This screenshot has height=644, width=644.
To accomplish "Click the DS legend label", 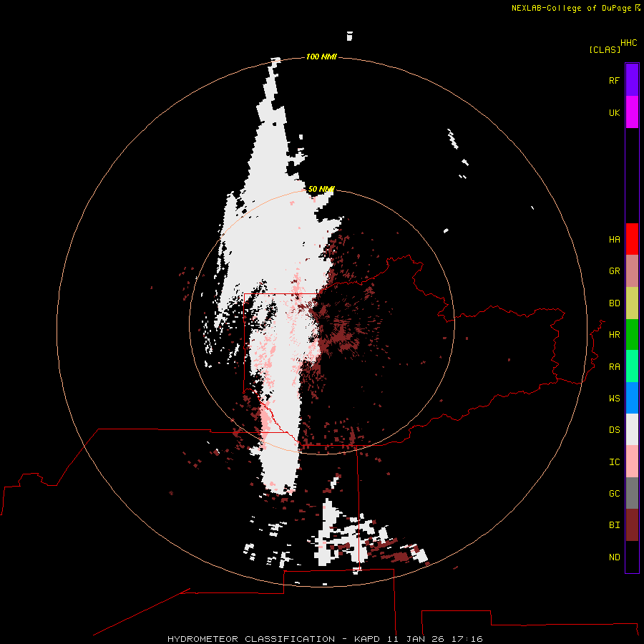I will pos(614,430).
